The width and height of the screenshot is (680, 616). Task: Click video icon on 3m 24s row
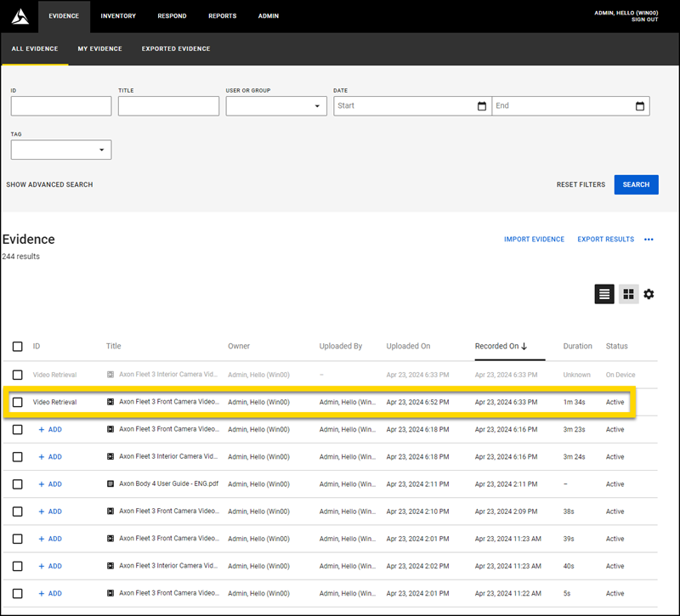point(110,456)
